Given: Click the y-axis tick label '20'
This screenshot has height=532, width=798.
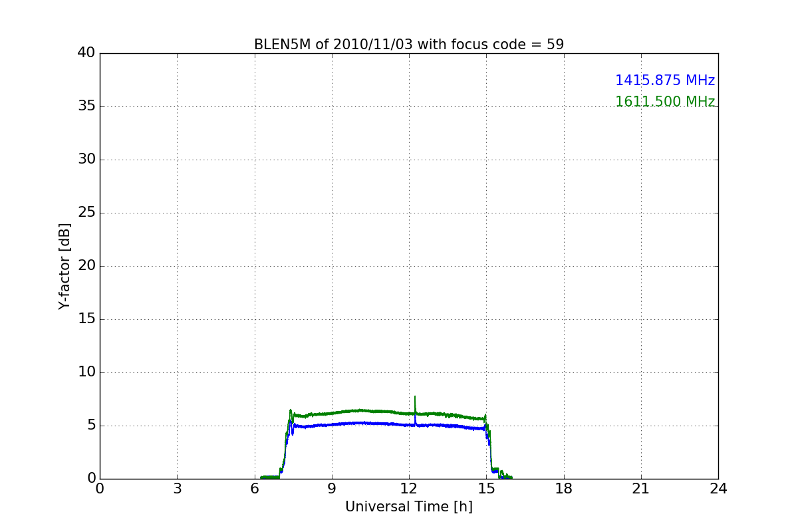Looking at the screenshot, I should tap(86, 266).
